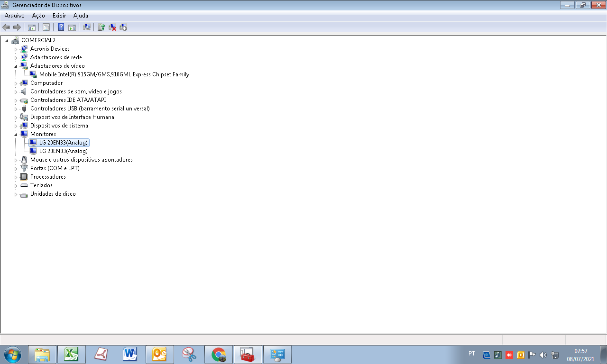Expand Unidades de disco node arrow
Image resolution: width=607 pixels, height=364 pixels.
pos(16,194)
